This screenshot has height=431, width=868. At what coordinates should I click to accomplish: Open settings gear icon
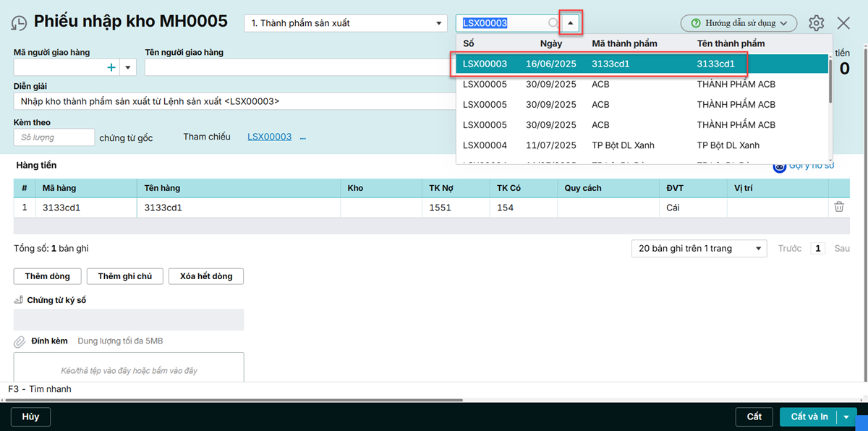(x=816, y=23)
